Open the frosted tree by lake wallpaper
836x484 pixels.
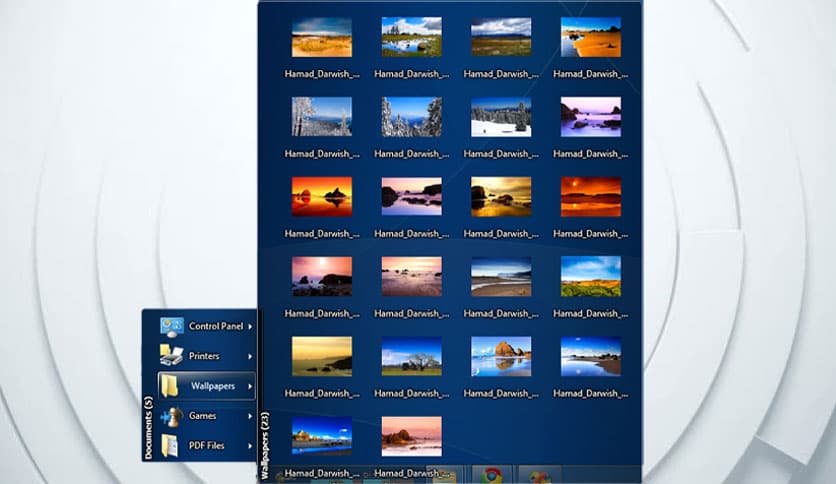coord(321,117)
